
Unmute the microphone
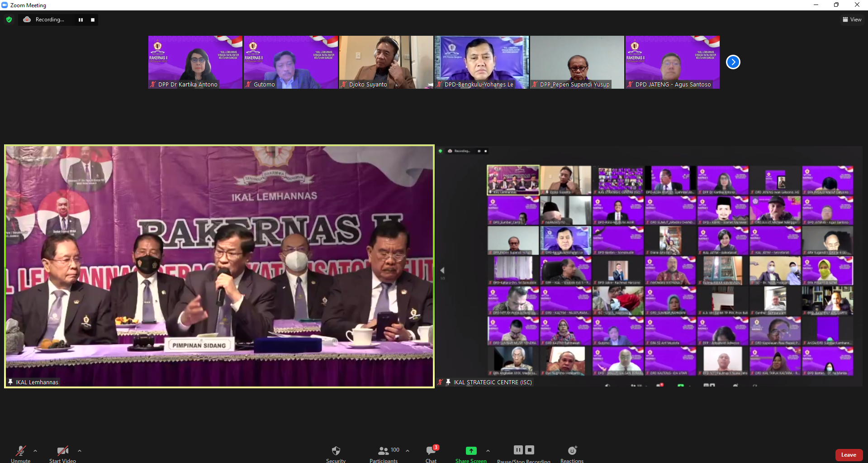[20, 453]
